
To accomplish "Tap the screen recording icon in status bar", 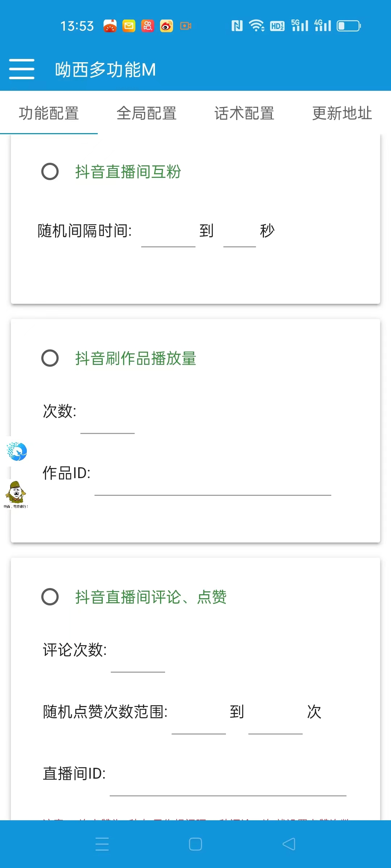I will [x=186, y=26].
